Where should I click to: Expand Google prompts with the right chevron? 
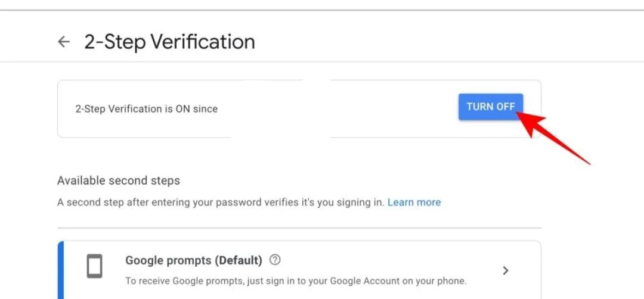[506, 270]
